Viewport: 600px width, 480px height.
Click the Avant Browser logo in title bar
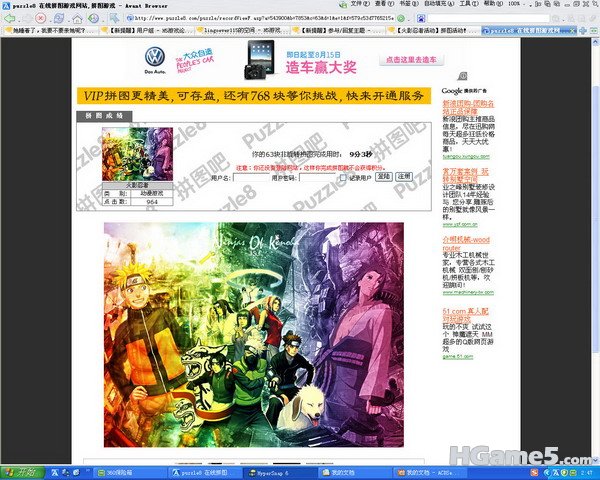(6, 5)
